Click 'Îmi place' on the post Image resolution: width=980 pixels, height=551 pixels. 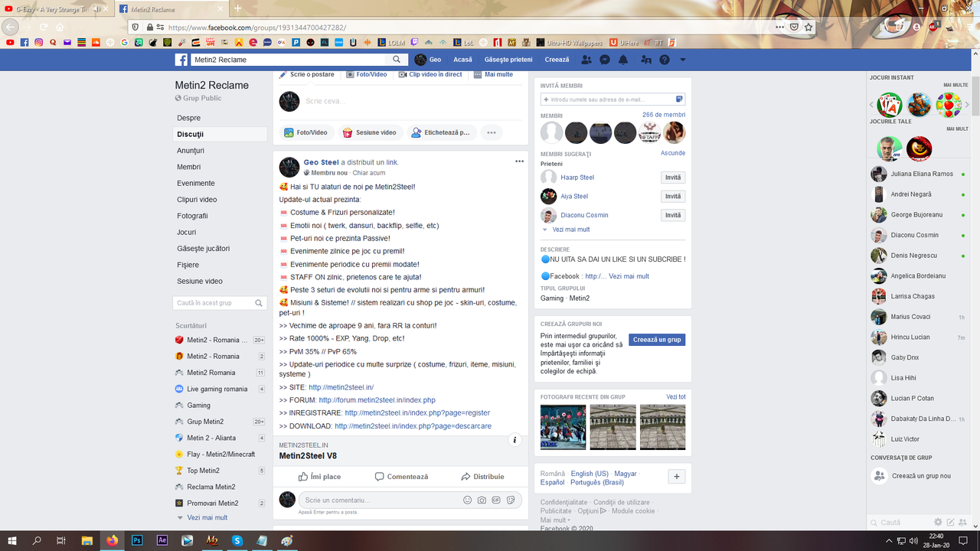(x=319, y=477)
